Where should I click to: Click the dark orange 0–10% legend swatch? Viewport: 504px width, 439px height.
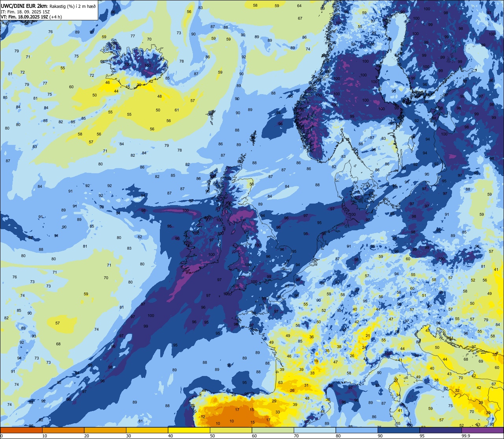coord(22,430)
